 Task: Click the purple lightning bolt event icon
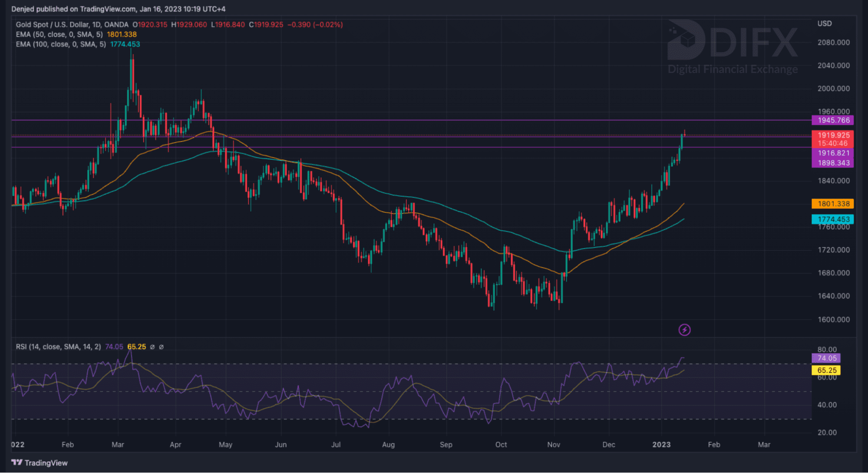pos(684,330)
